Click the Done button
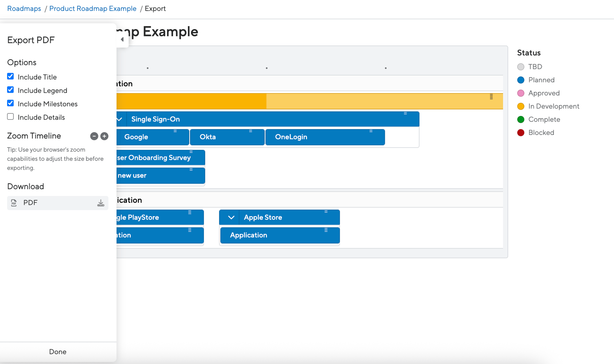The height and width of the screenshot is (364, 614). click(x=58, y=352)
